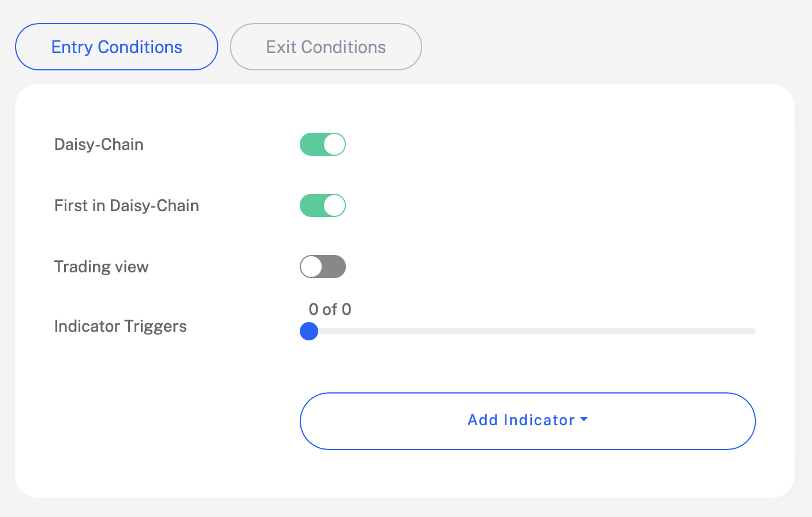Viewport: 812px width, 517px height.
Task: Open the Exit Conditions tab
Action: [326, 47]
